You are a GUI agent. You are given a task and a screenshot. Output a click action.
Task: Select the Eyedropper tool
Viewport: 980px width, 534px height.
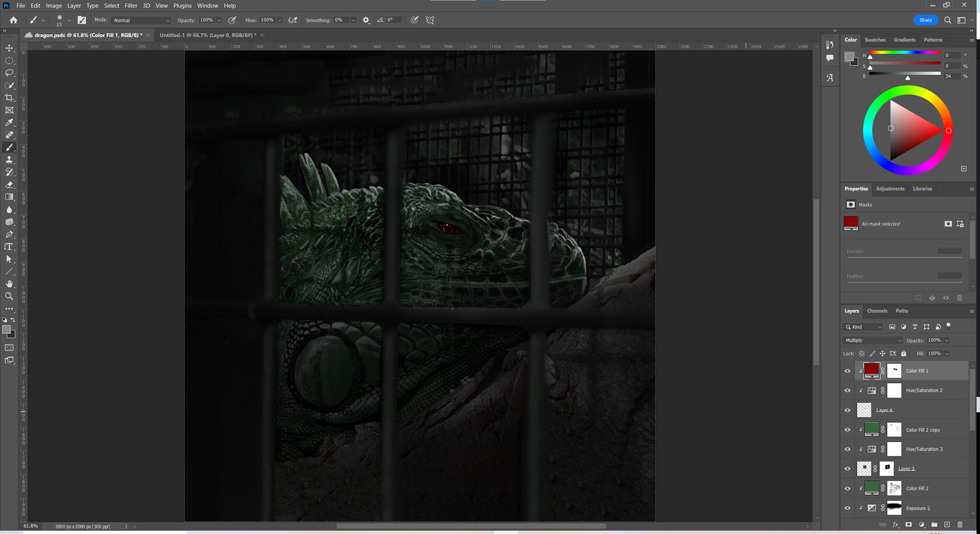point(9,123)
